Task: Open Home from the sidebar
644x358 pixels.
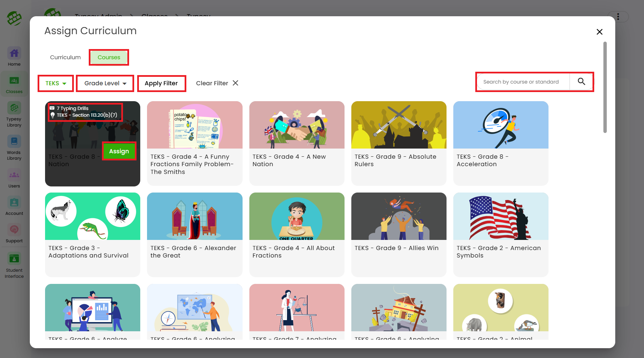Action: [x=14, y=57]
